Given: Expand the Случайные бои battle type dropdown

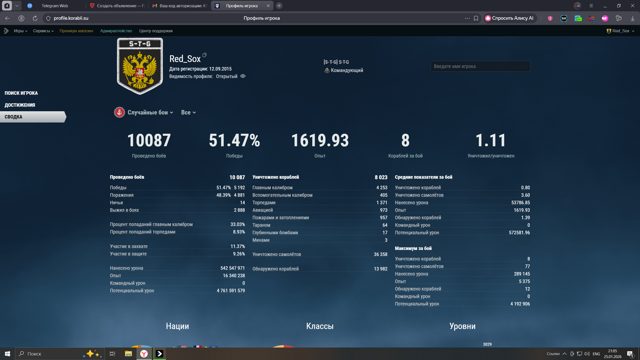Looking at the screenshot, I should (x=150, y=112).
